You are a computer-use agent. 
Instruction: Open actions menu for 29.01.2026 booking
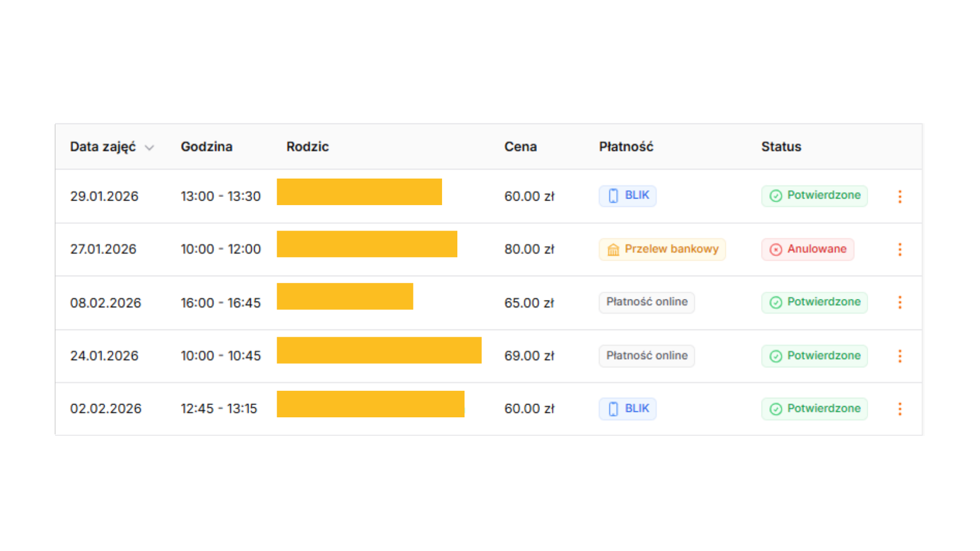pyautogui.click(x=900, y=196)
